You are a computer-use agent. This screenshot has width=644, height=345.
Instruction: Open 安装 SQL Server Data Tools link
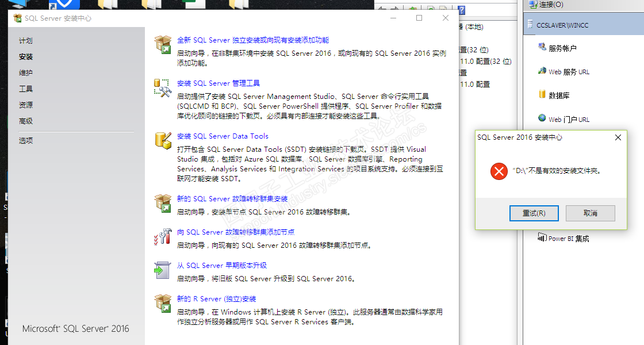223,136
